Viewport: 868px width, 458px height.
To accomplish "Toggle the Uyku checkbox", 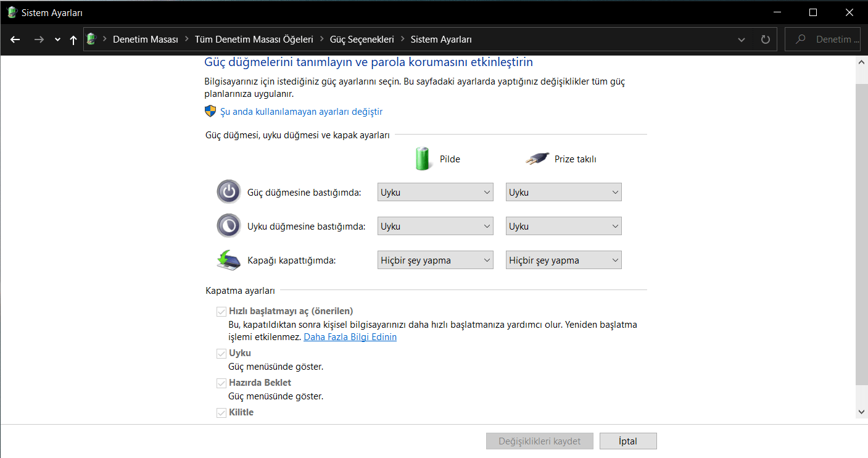I will (x=221, y=354).
